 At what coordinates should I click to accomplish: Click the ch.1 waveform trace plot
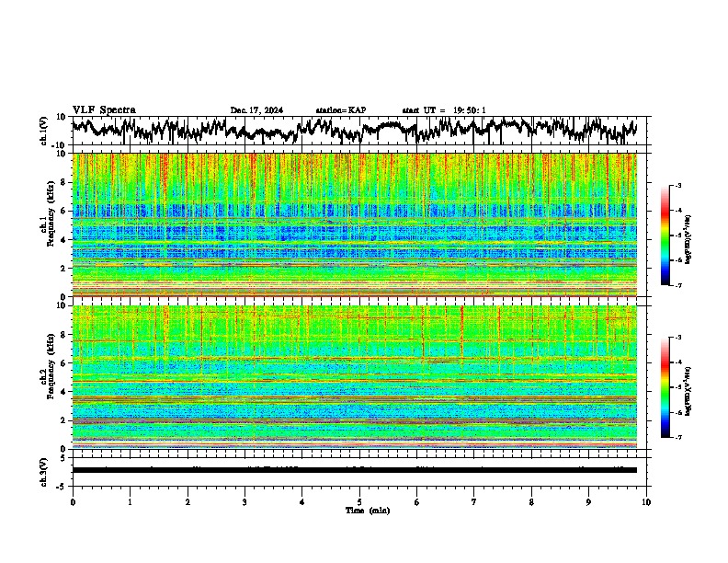point(355,131)
